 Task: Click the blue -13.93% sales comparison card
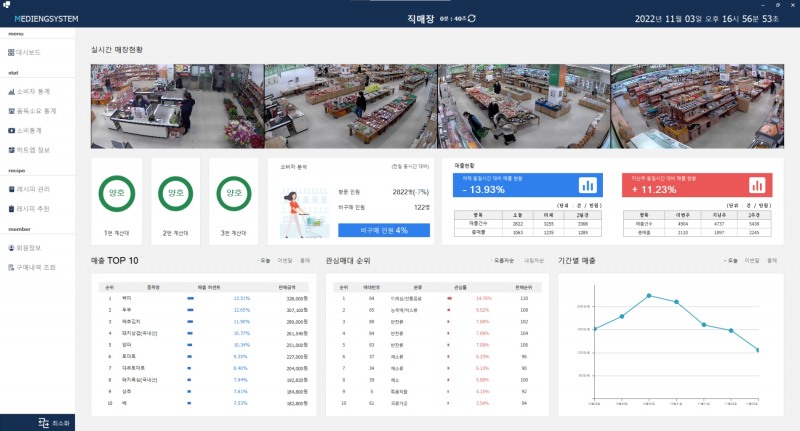point(528,185)
